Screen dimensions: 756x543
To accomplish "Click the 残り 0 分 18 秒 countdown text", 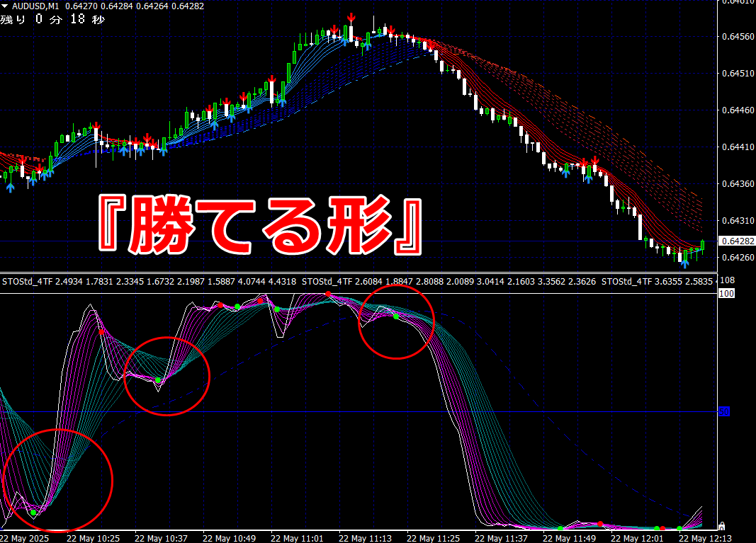I will point(52,19).
